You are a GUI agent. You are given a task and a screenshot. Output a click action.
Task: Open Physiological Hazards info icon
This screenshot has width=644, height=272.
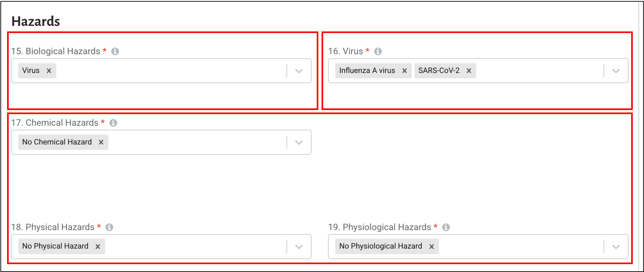pyautogui.click(x=446, y=227)
